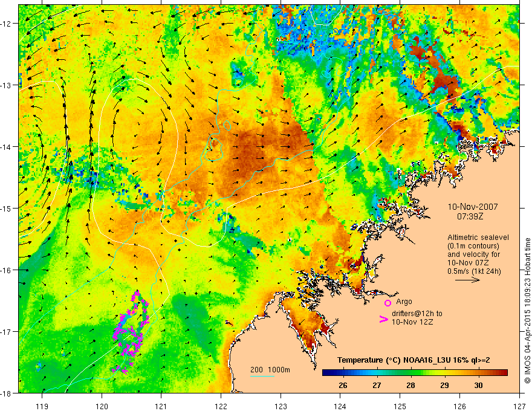Click the magenta drifter arrowhead legend symbol
Image resolution: width=532 pixels, height=411 pixels.
coord(383,319)
